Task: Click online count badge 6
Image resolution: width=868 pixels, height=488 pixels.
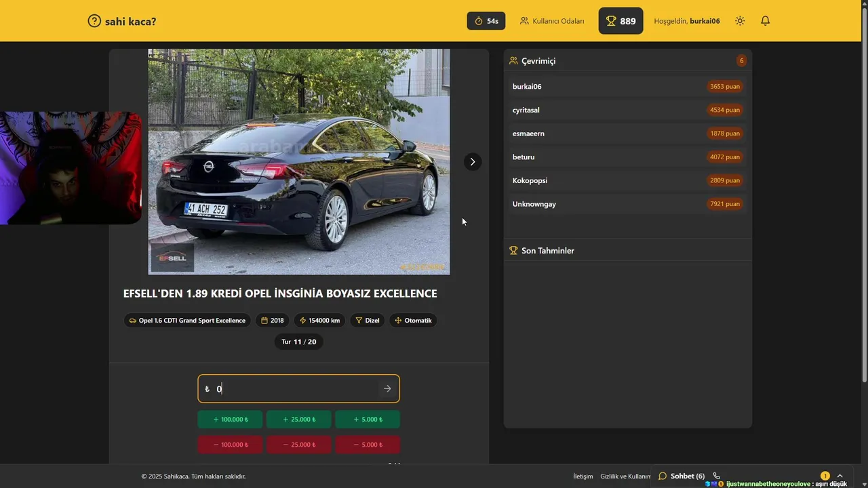Action: pyautogui.click(x=741, y=61)
